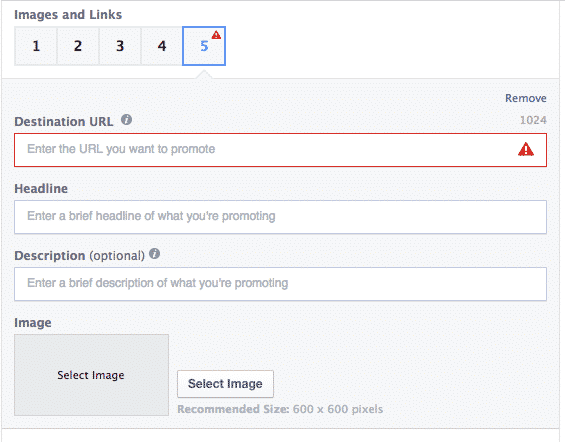Screen dimensions: 565x442
Task: Focus the Description text field
Action: [280, 284]
